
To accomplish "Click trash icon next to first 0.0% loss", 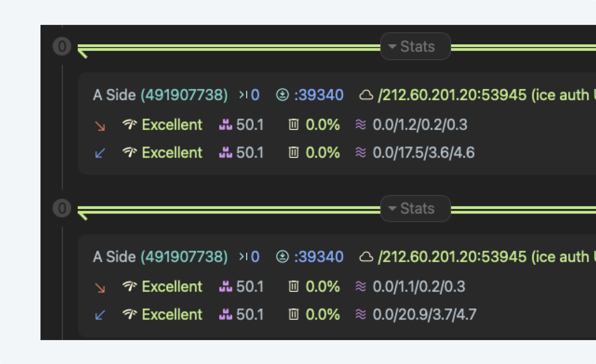I will [293, 125].
